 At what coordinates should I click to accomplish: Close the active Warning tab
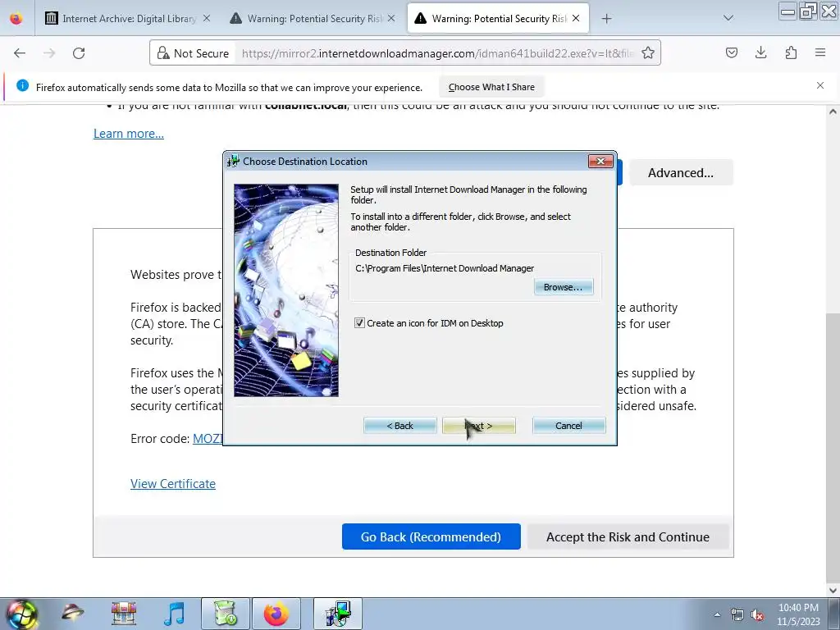pos(576,18)
